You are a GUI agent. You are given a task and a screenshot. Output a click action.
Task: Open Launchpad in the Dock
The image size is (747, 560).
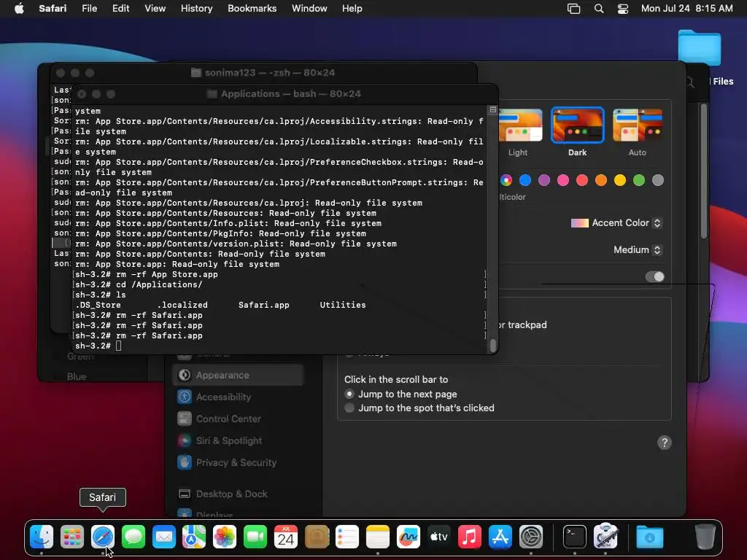pyautogui.click(x=72, y=537)
